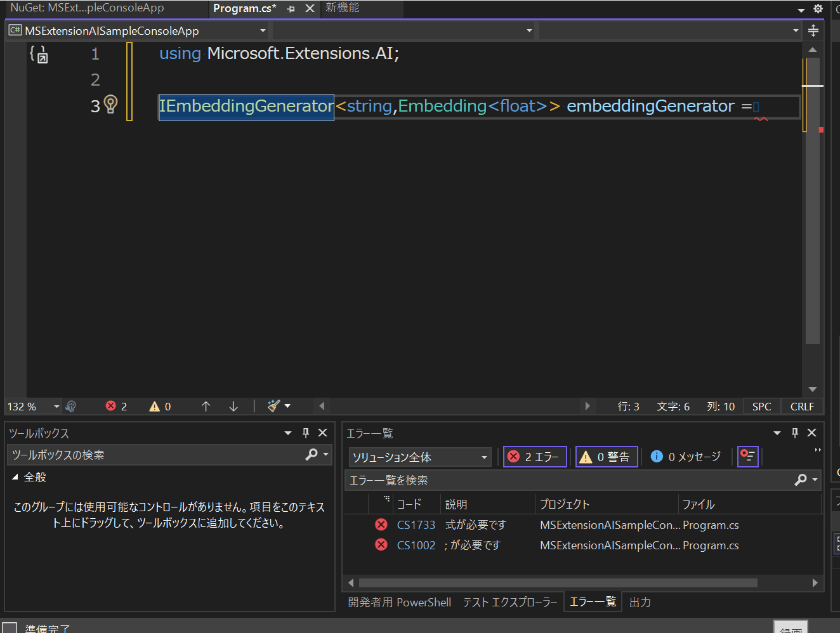
Task: Click the Error List search field
Action: click(x=568, y=480)
